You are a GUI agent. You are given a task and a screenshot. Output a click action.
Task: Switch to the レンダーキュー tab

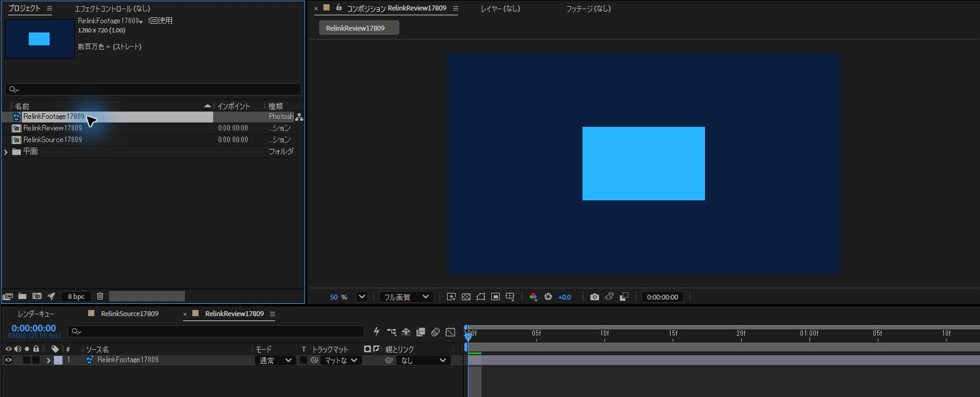pos(36,314)
